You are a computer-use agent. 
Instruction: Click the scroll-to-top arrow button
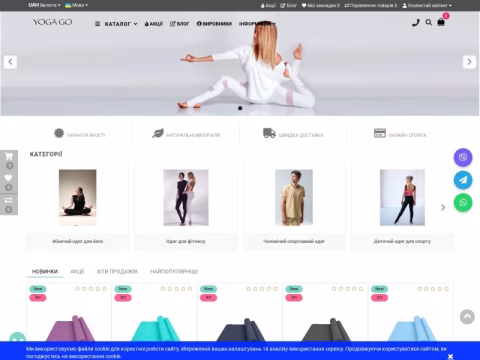coord(467,317)
